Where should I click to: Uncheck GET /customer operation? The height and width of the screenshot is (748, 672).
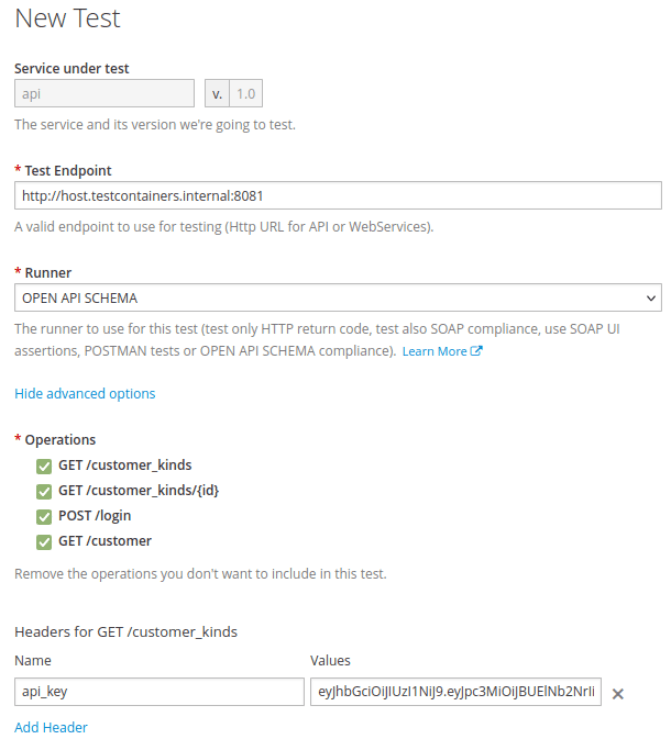43,542
